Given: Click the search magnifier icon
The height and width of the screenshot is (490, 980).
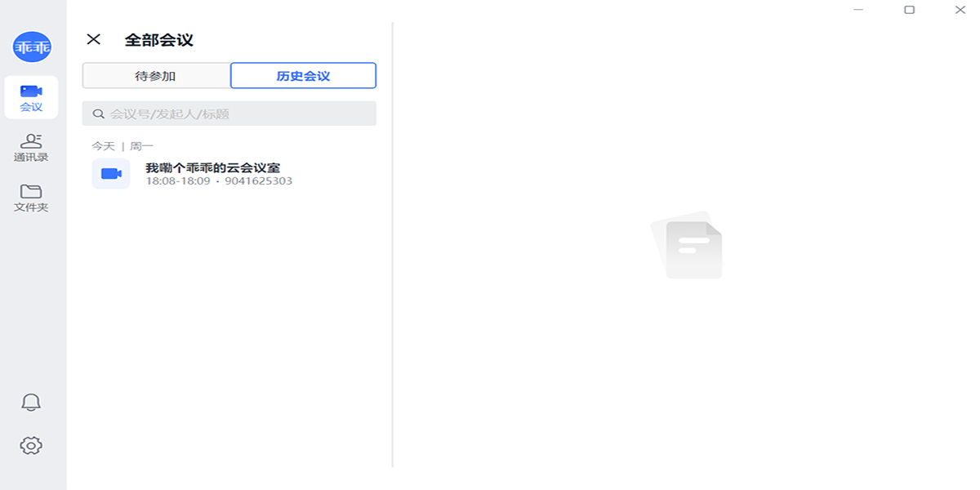Looking at the screenshot, I should coord(99,114).
